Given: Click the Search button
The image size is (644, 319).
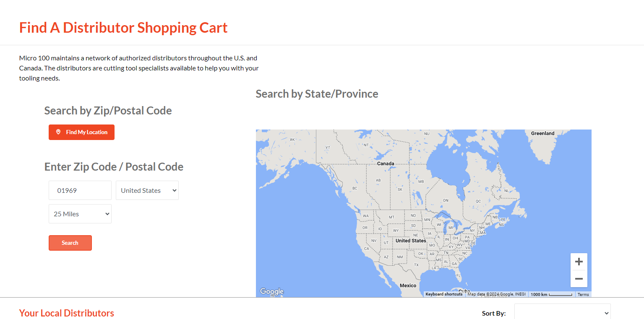Looking at the screenshot, I should pyautogui.click(x=70, y=243).
